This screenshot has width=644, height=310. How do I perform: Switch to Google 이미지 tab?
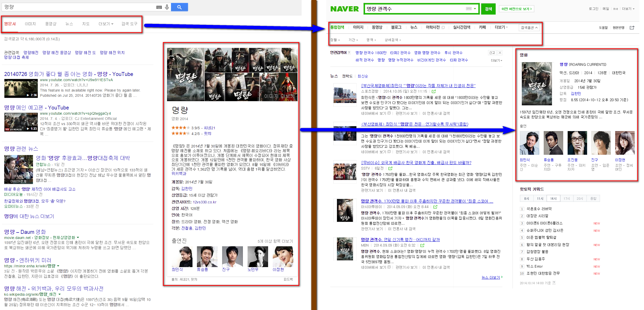(30, 24)
